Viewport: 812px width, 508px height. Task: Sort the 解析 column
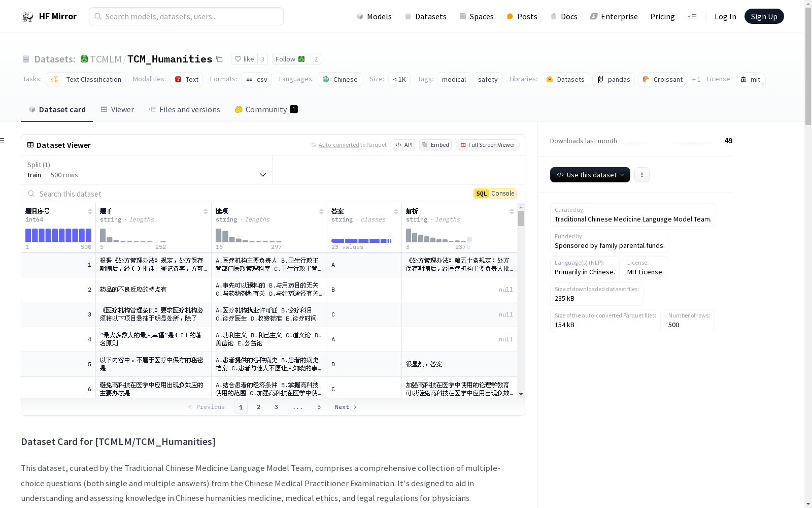click(x=512, y=211)
